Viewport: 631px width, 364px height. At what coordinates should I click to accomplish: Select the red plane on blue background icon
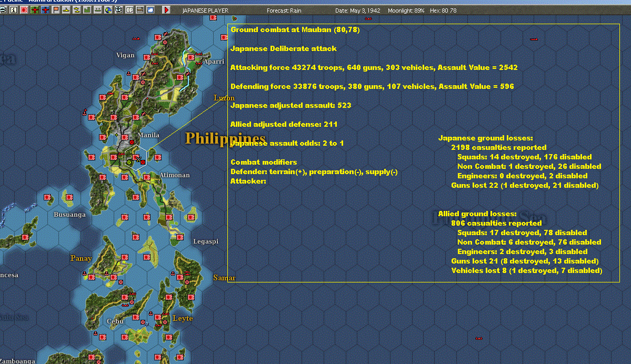[x=45, y=10]
